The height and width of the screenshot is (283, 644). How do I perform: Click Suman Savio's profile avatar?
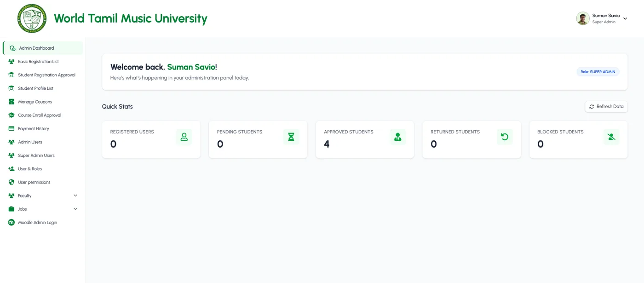pyautogui.click(x=583, y=18)
